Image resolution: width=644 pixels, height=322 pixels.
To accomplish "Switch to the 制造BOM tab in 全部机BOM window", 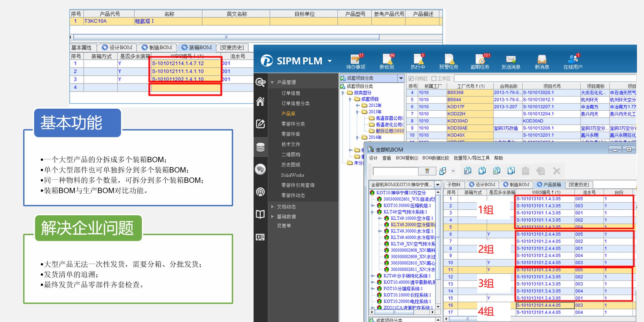I will (x=516, y=184).
